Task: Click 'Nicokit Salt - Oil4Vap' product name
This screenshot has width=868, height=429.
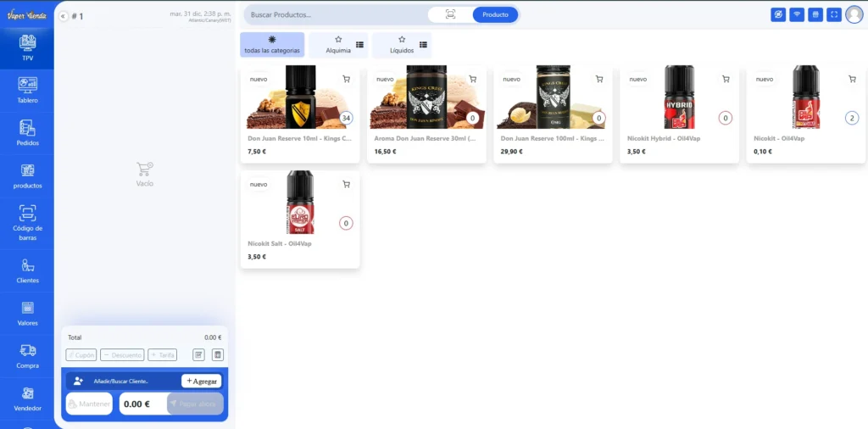Action: pos(280,243)
